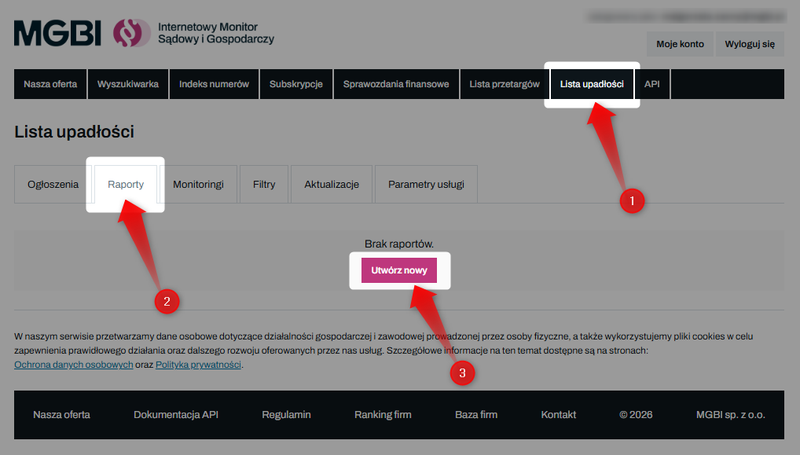Go to Wyszukiwarka in the navigation bar
The height and width of the screenshot is (455, 800).
[x=128, y=84]
